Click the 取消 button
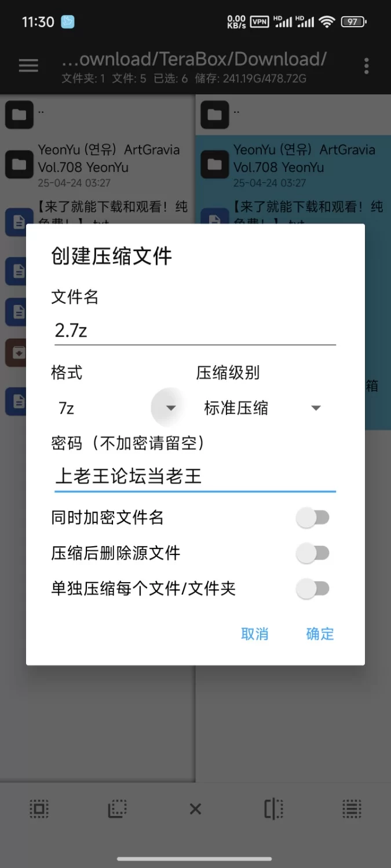Viewport: 391px width, 868px height. point(255,634)
